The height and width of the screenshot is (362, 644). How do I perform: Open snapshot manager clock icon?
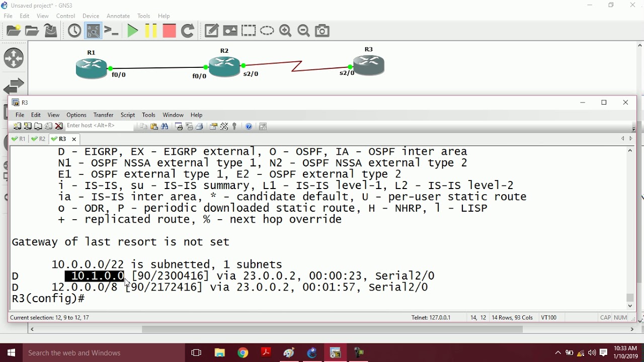tap(74, 31)
